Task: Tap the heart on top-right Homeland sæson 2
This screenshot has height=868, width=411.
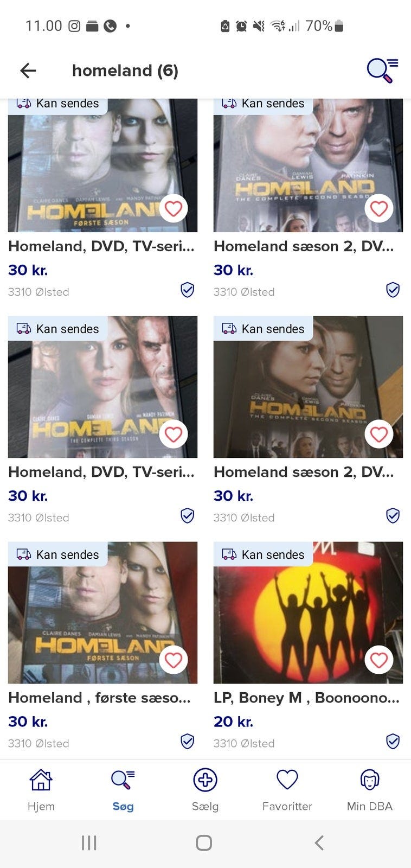Action: point(378,208)
